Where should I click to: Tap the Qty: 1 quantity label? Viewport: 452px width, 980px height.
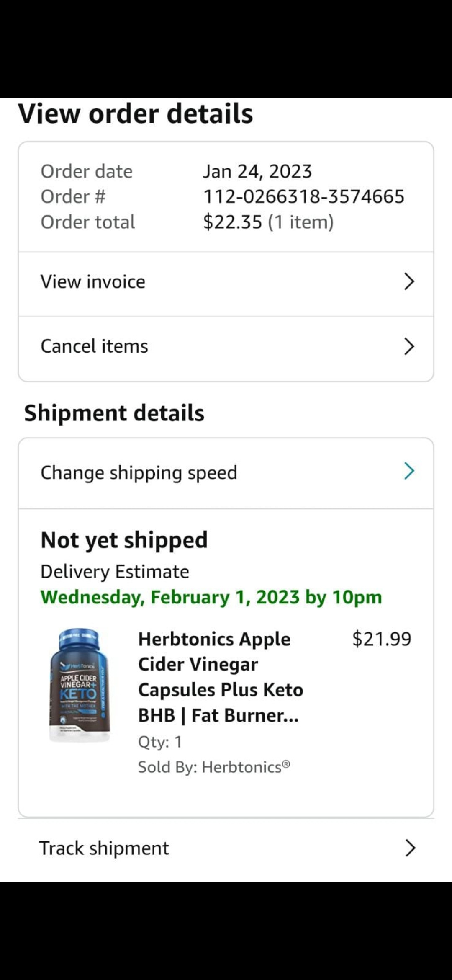pyautogui.click(x=160, y=742)
